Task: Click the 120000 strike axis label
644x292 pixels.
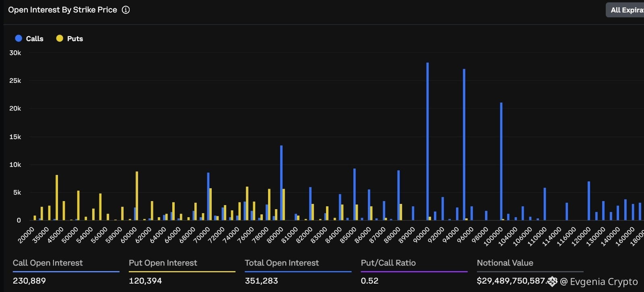Action: [581, 236]
